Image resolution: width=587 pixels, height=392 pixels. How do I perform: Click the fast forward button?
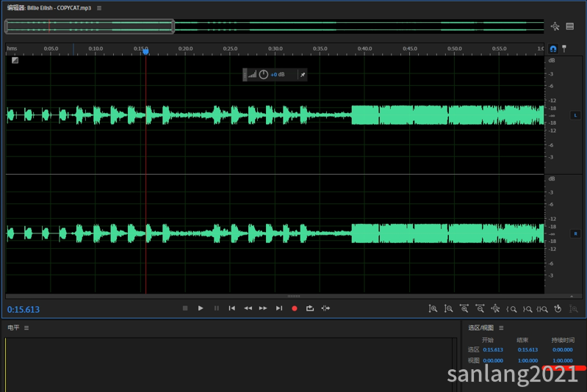tap(263, 308)
